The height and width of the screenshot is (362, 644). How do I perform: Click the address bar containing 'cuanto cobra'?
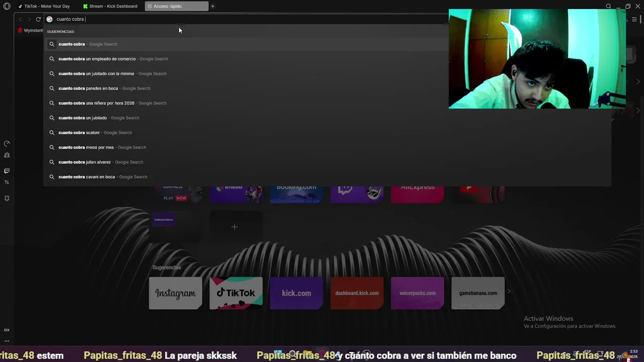247,19
